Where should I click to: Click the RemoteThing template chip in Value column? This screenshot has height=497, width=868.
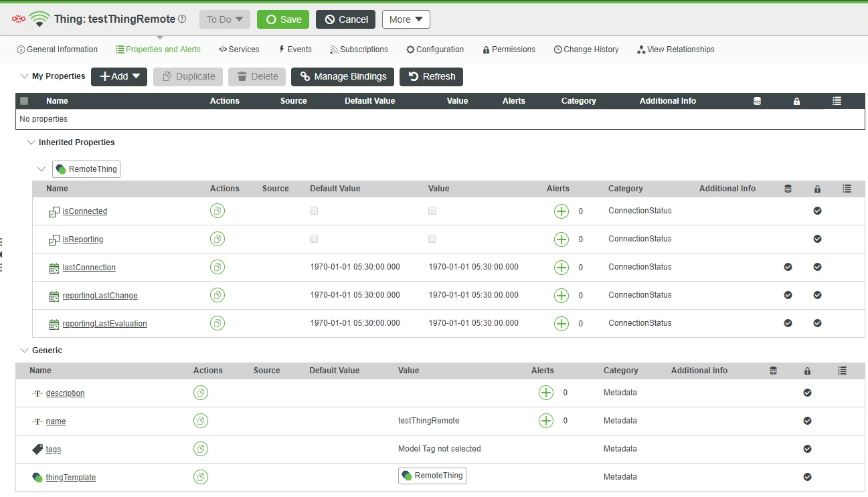tap(432, 476)
